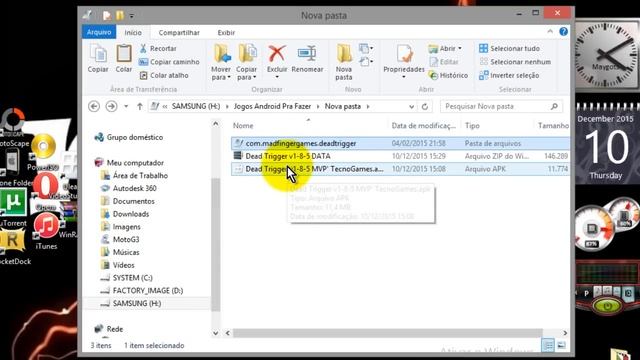Open iTunes desktop shortcut
Screen dimensions: 640x360
46,230
